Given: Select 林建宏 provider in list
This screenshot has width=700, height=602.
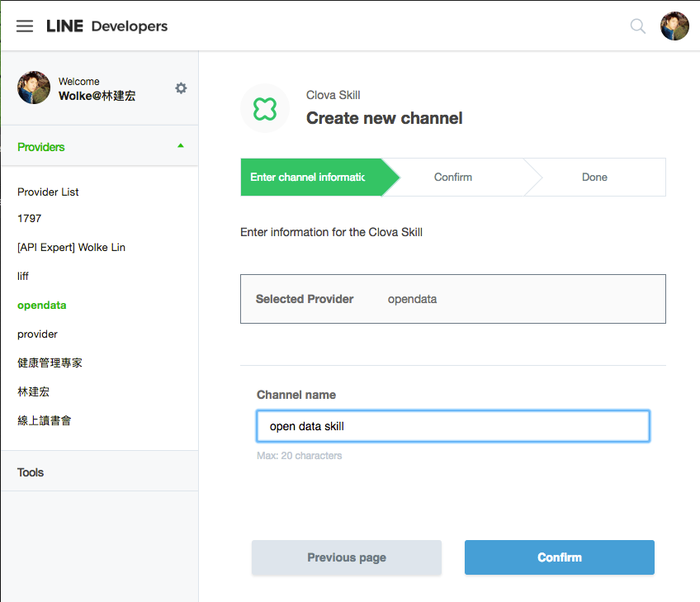Looking at the screenshot, I should point(34,391).
